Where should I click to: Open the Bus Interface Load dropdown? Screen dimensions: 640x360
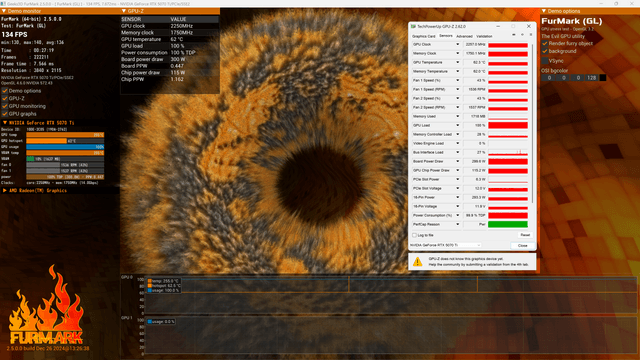(x=457, y=152)
